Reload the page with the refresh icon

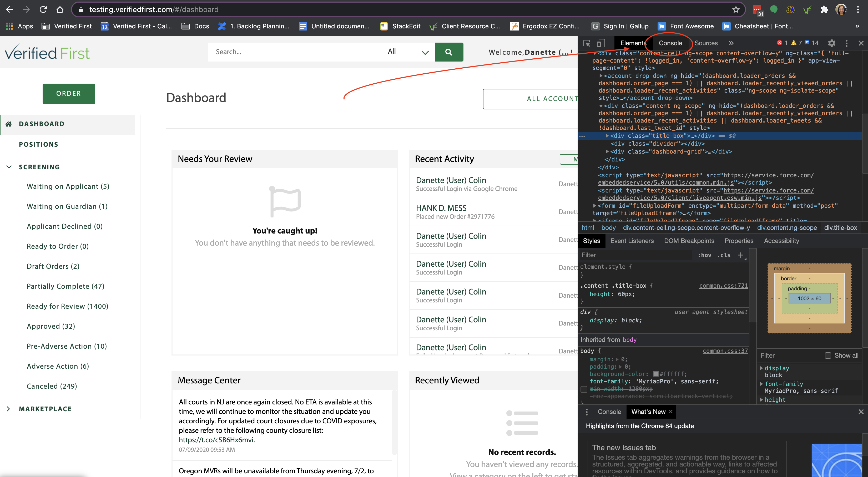(x=43, y=9)
